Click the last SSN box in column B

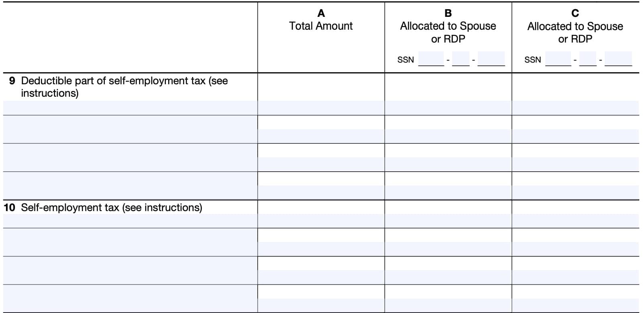491,59
